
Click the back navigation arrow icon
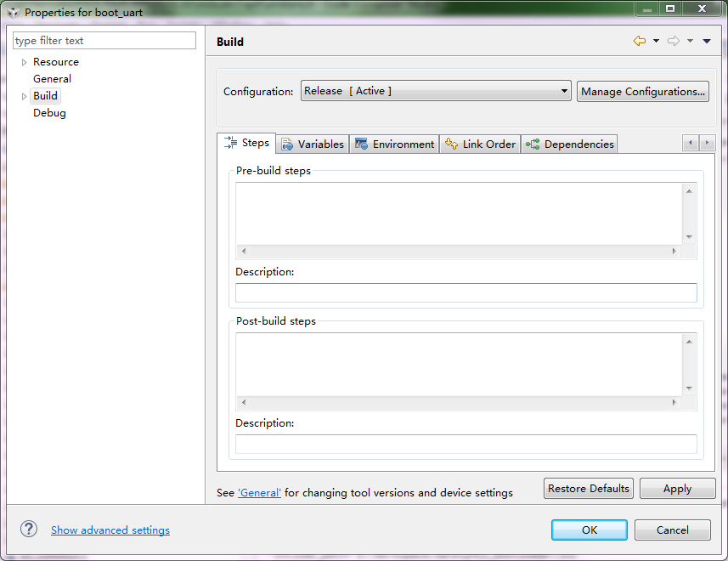(640, 41)
